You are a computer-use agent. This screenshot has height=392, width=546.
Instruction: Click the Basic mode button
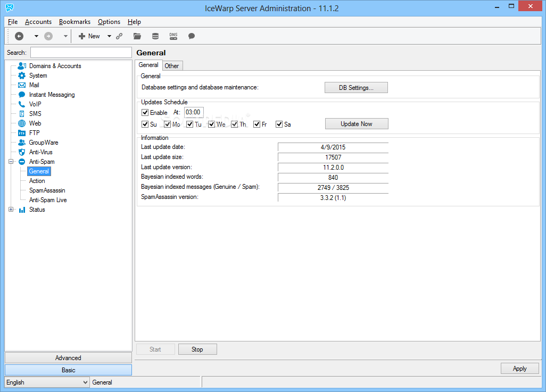(x=68, y=370)
